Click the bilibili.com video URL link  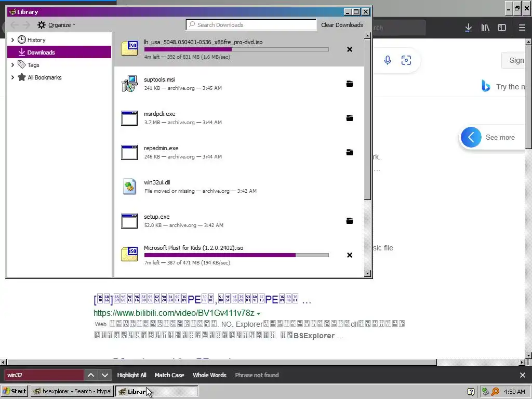[174, 313]
